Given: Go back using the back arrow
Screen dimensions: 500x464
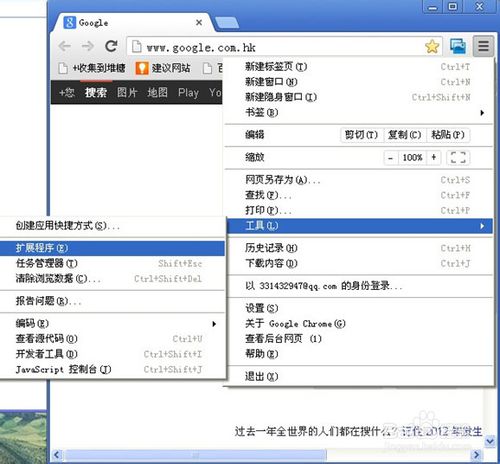Looking at the screenshot, I should (65, 46).
